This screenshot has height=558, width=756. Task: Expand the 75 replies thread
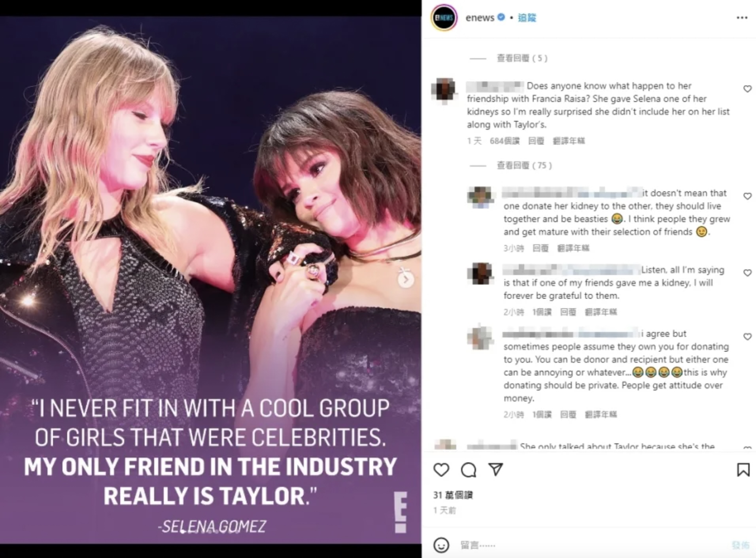click(x=524, y=165)
